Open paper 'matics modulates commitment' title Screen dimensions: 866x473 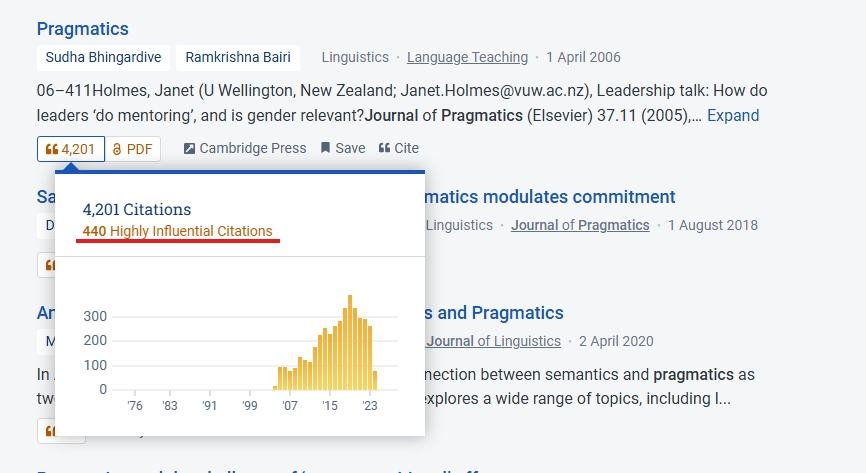coord(550,197)
